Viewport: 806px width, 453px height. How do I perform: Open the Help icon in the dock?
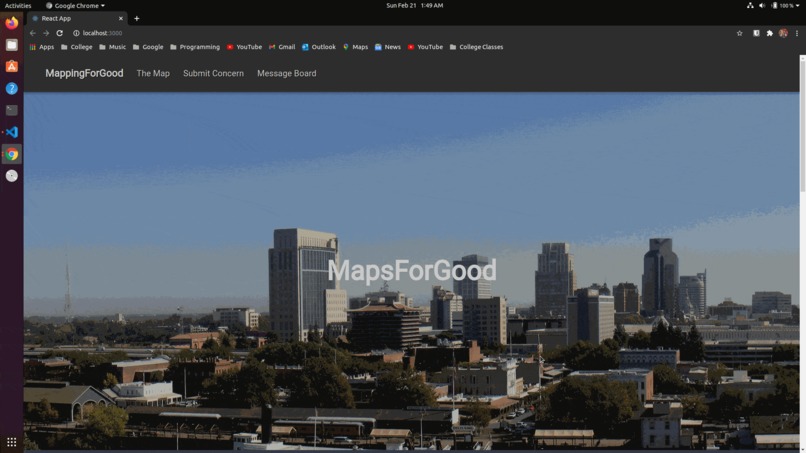point(11,88)
